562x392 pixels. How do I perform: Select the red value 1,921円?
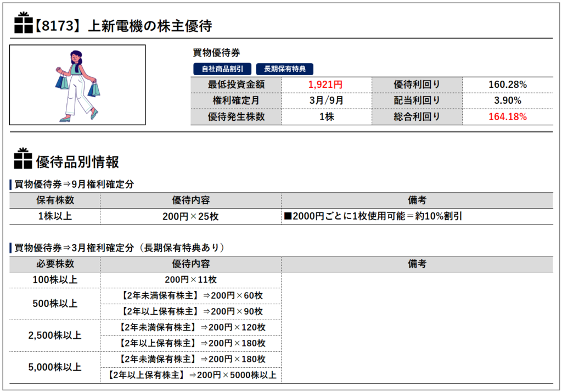(325, 85)
